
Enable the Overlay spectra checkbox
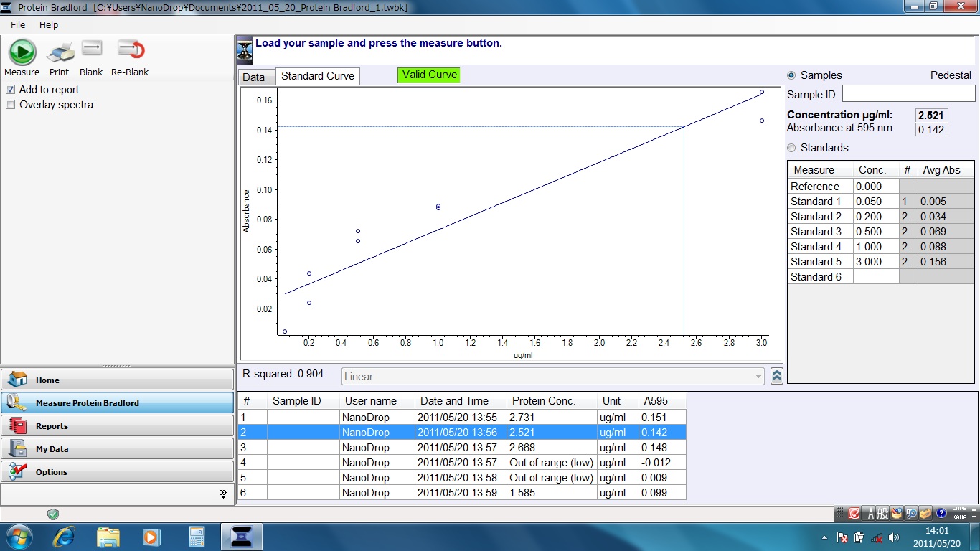pos(11,105)
